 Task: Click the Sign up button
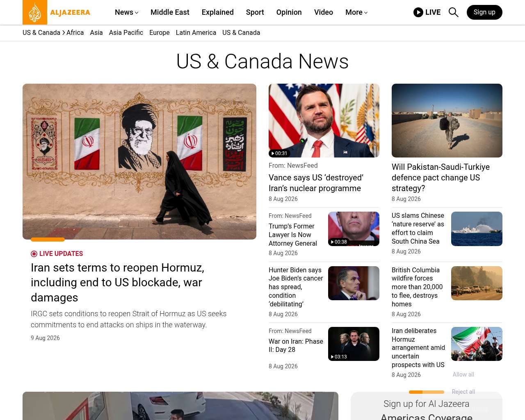coord(484,12)
